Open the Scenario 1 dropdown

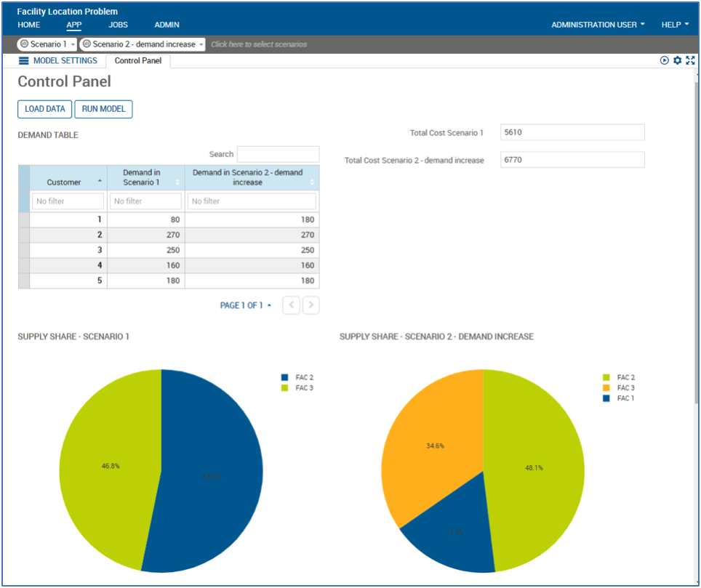pyautogui.click(x=73, y=44)
